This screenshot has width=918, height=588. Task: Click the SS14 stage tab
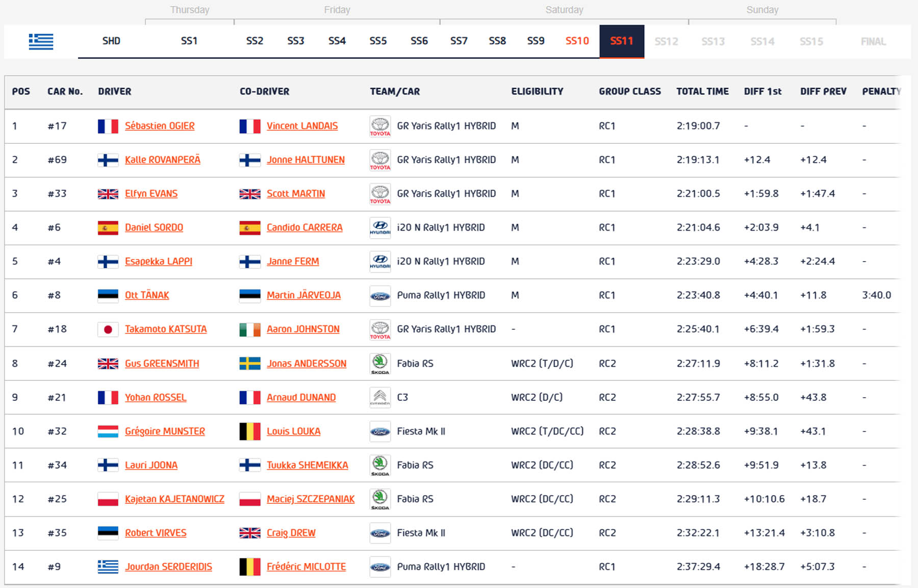762,41
